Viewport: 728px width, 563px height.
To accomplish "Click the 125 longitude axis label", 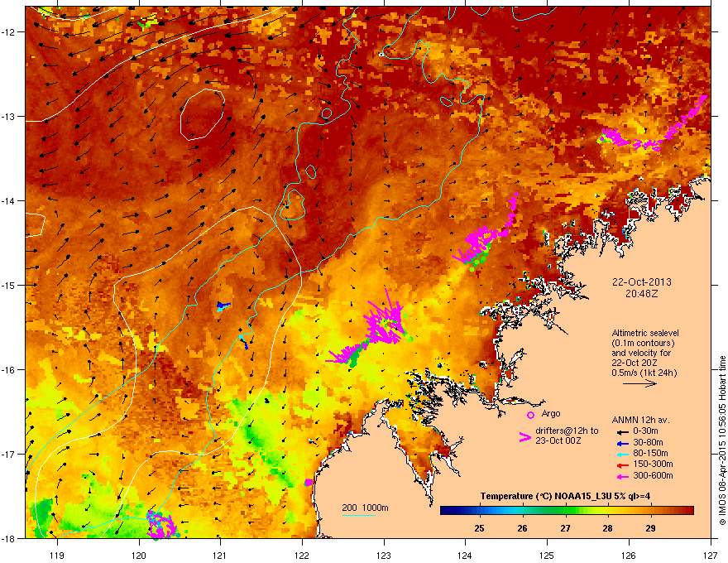I will (547, 555).
